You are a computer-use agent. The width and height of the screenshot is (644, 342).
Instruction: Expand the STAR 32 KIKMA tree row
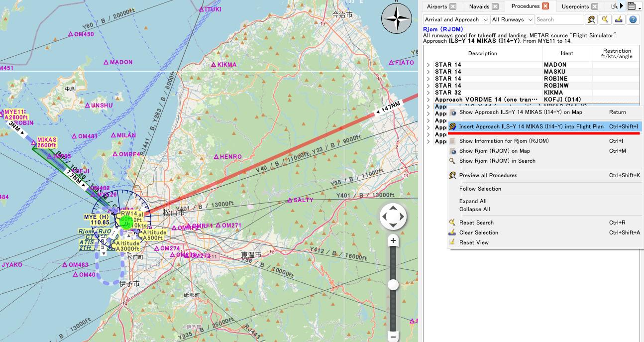429,93
